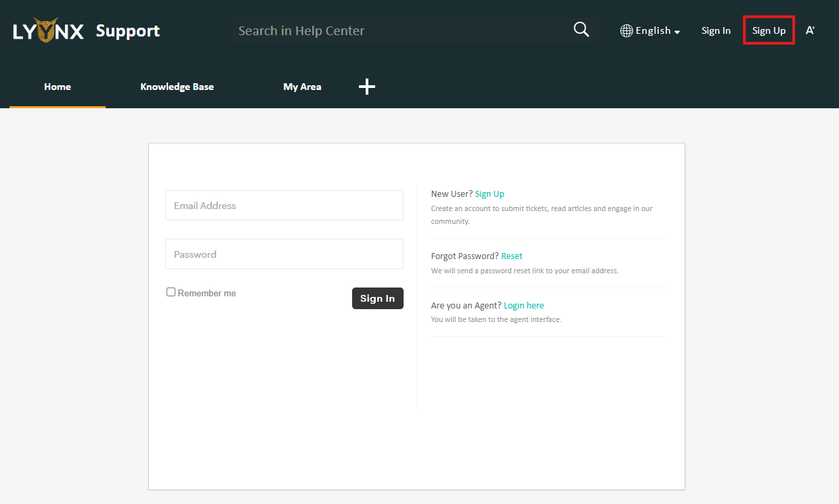Enable the Remember me checkbox
839x504 pixels.
pos(171,292)
